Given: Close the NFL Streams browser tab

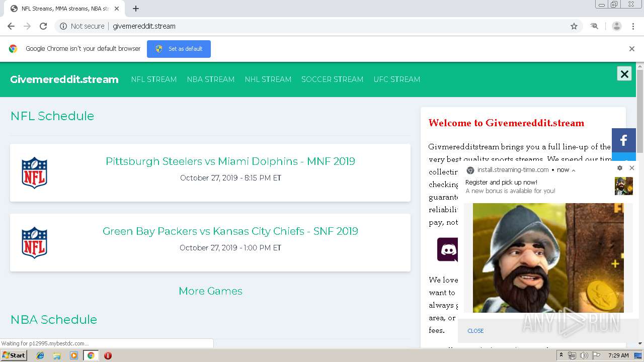Looking at the screenshot, I should pos(117,9).
